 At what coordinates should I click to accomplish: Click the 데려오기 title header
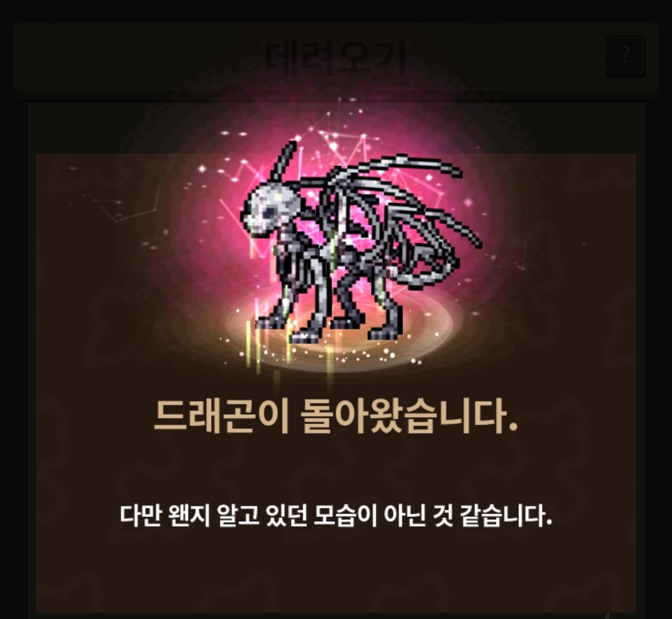pos(335,57)
